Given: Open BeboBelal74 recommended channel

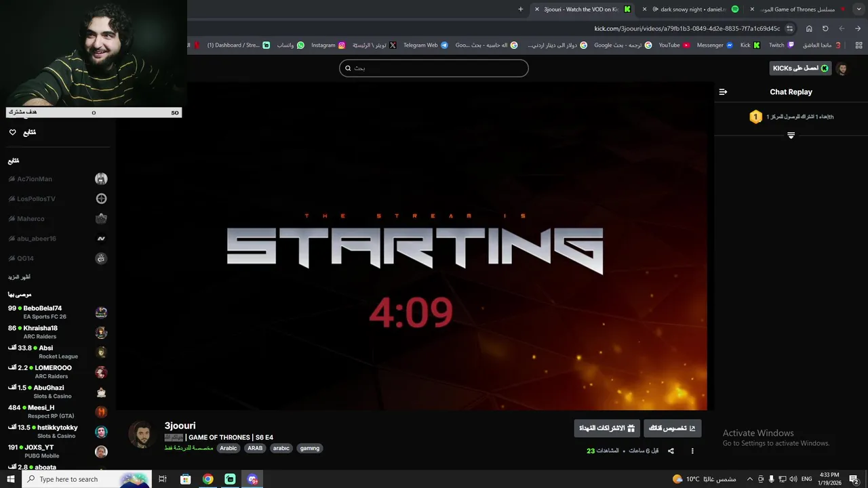Looking at the screenshot, I should tap(58, 312).
